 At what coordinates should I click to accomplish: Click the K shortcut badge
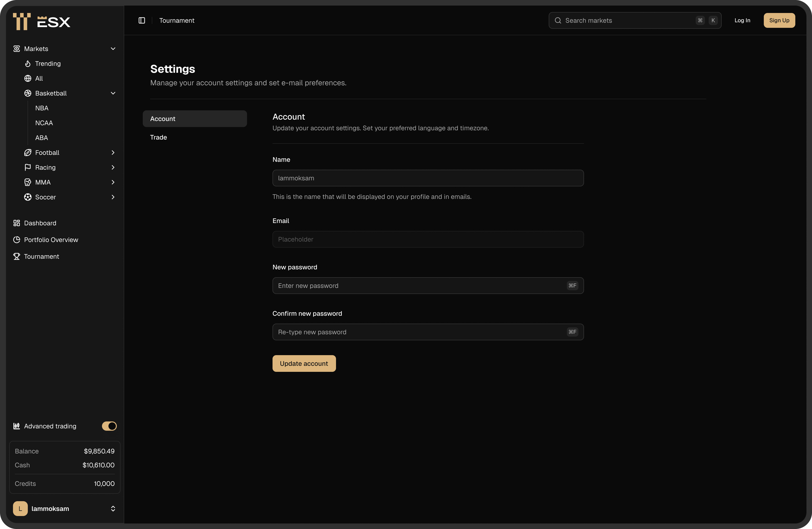pos(713,20)
